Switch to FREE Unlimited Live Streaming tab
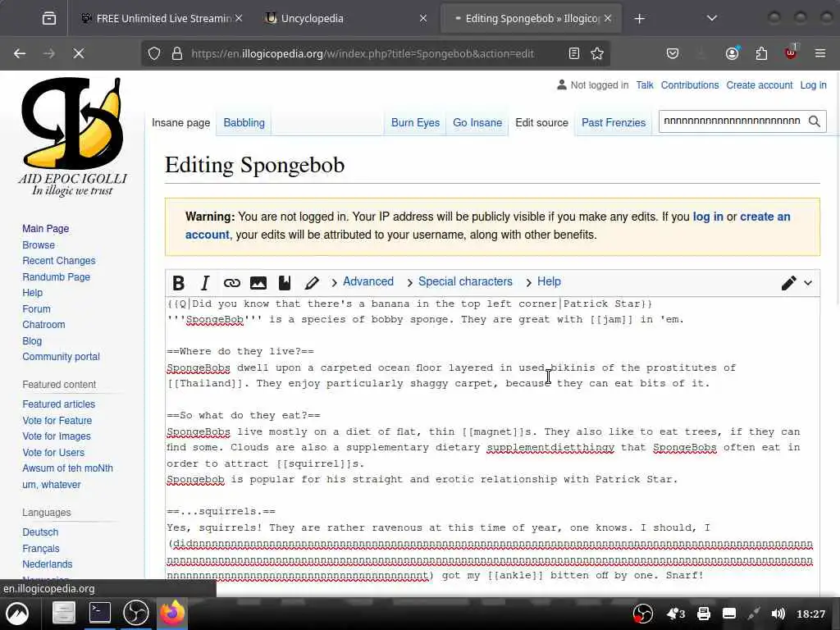 point(162,19)
